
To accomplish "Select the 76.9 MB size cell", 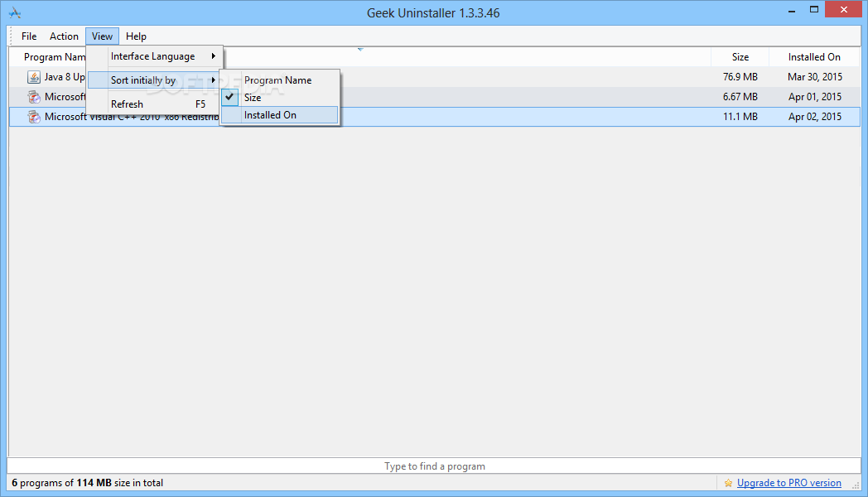I will pyautogui.click(x=740, y=77).
